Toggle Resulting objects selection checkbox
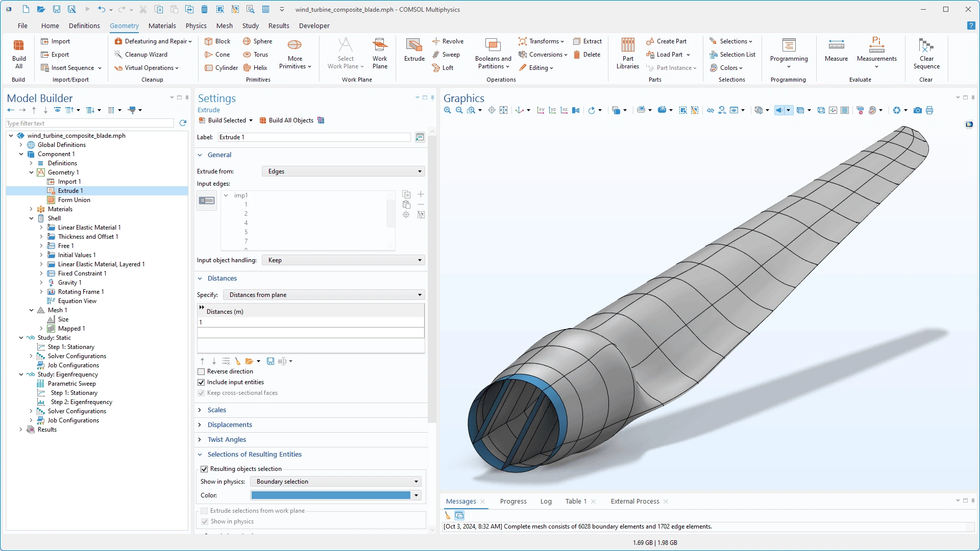980x551 pixels. [x=204, y=469]
